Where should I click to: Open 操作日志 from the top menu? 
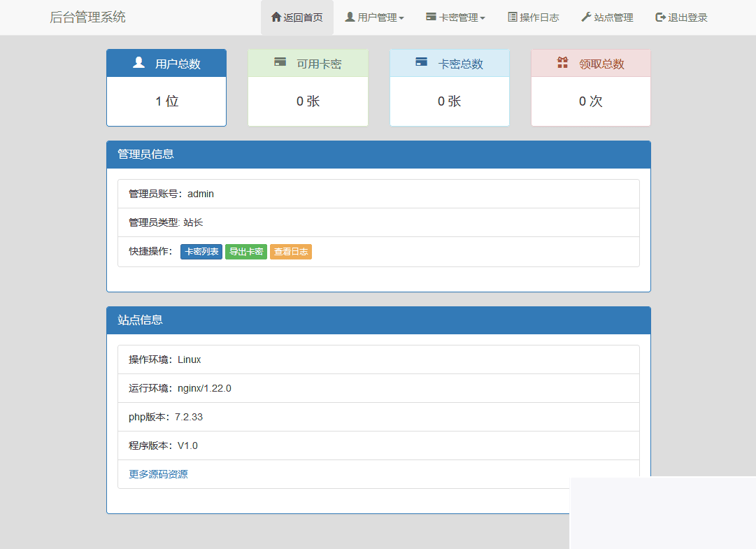(x=534, y=17)
